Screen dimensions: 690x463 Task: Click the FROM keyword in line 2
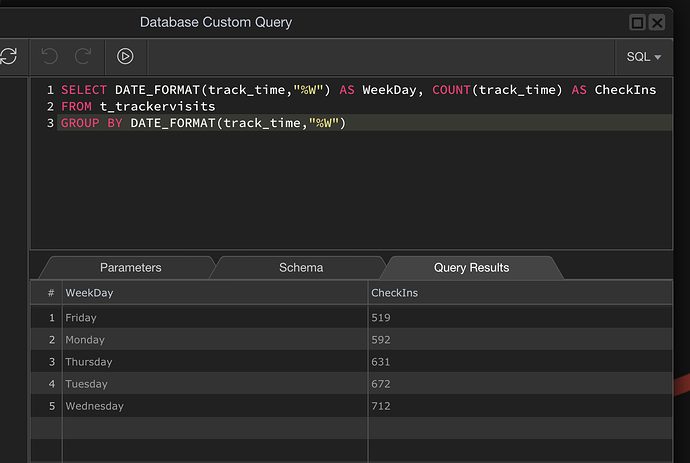point(76,107)
